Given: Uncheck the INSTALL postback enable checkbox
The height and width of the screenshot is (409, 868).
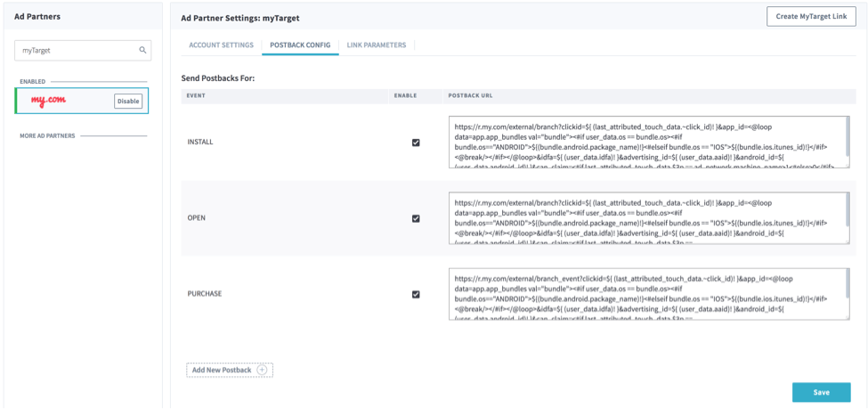Looking at the screenshot, I should coord(416,143).
